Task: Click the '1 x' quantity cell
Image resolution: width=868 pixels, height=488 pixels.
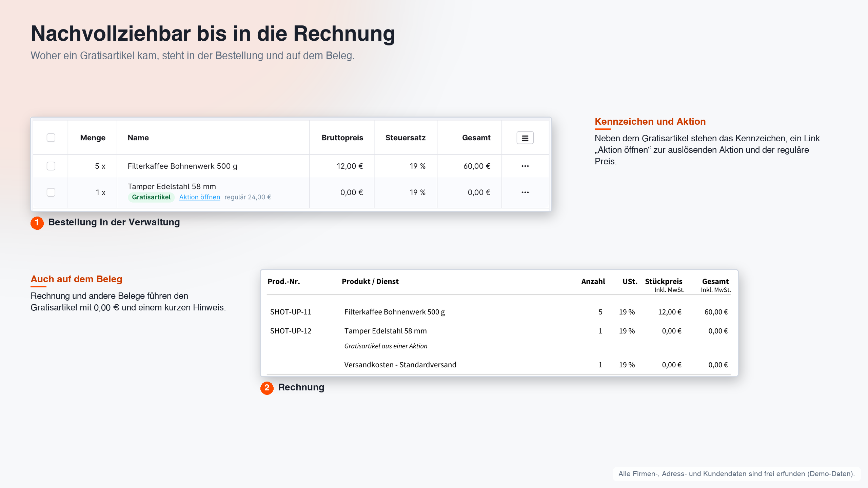Action: pyautogui.click(x=100, y=192)
